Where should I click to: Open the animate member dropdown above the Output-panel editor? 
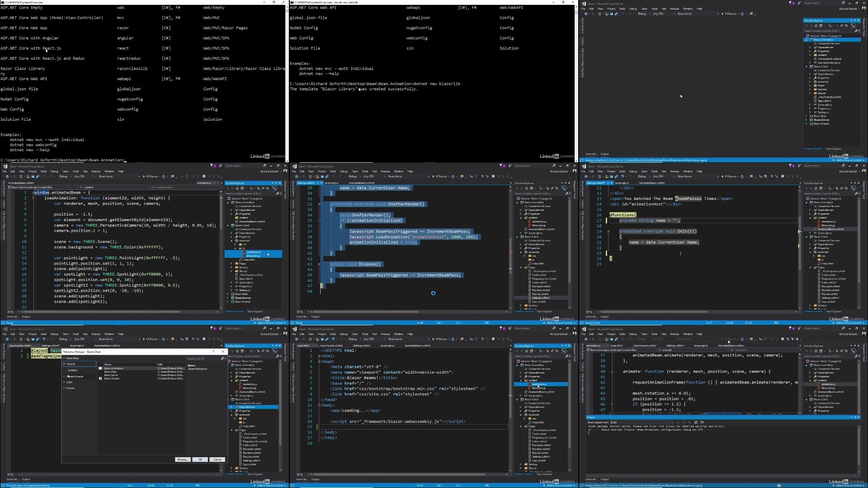click(x=693, y=350)
